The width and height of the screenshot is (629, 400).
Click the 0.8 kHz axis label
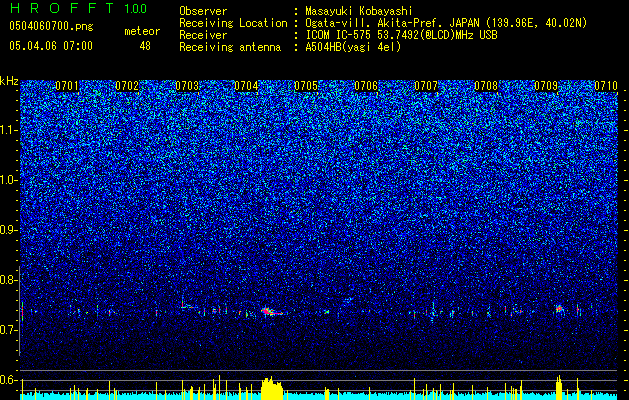tap(9, 280)
